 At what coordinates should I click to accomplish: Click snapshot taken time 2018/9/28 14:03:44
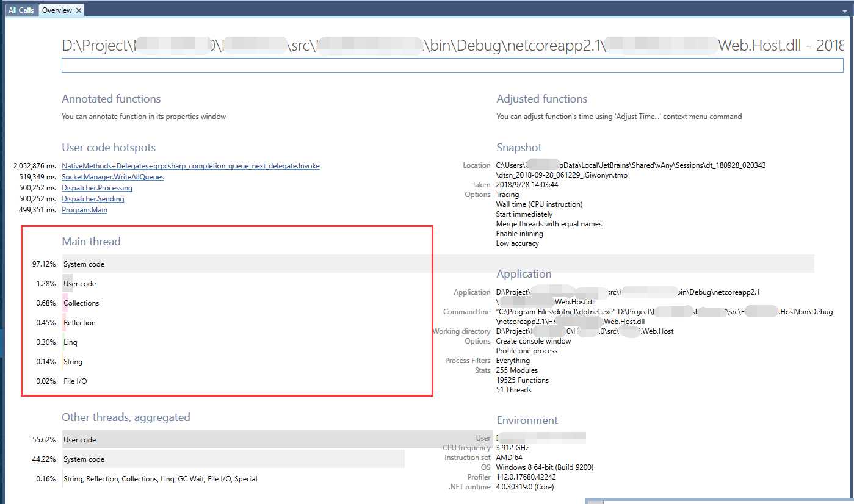[527, 185]
